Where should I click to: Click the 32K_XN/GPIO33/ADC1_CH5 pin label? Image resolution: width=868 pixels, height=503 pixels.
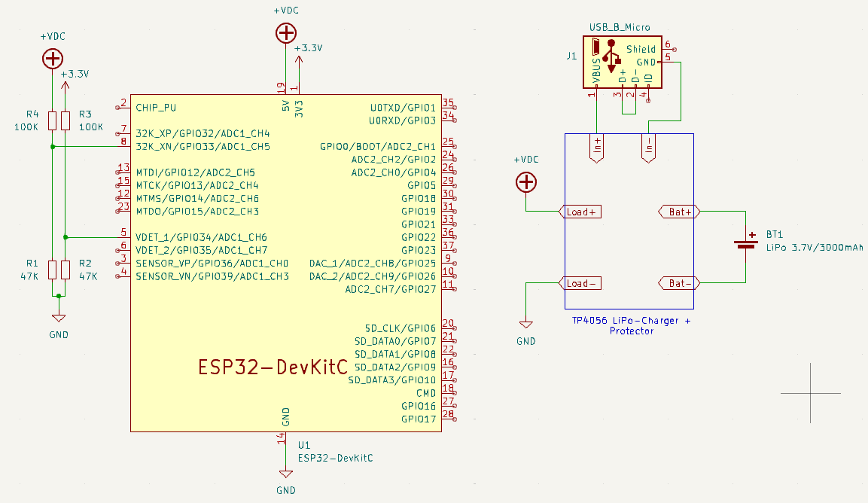click(x=203, y=147)
